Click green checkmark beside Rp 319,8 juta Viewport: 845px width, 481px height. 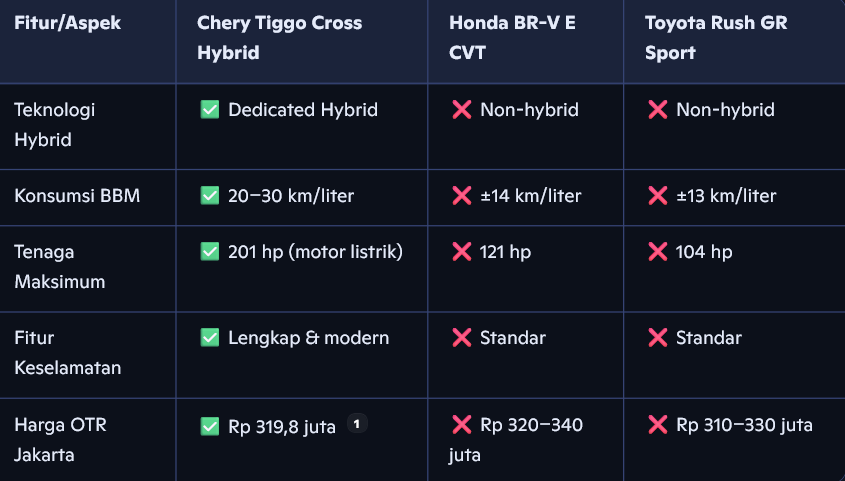click(210, 426)
